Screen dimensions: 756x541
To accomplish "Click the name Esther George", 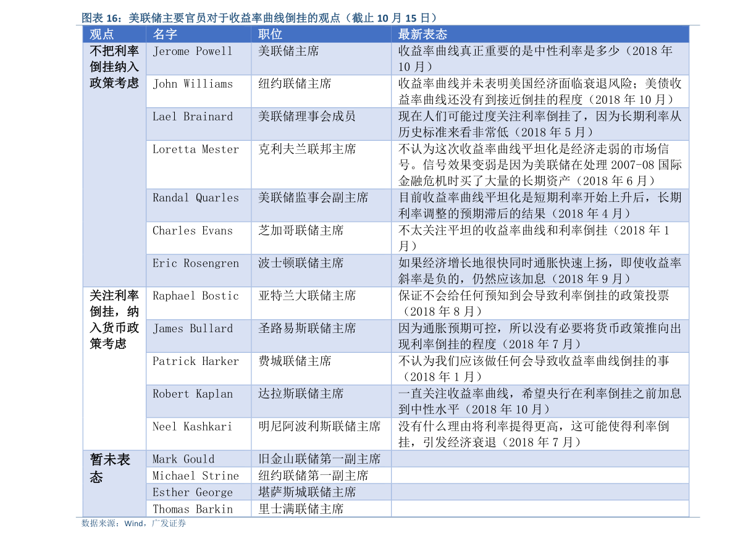I will coord(193,493).
